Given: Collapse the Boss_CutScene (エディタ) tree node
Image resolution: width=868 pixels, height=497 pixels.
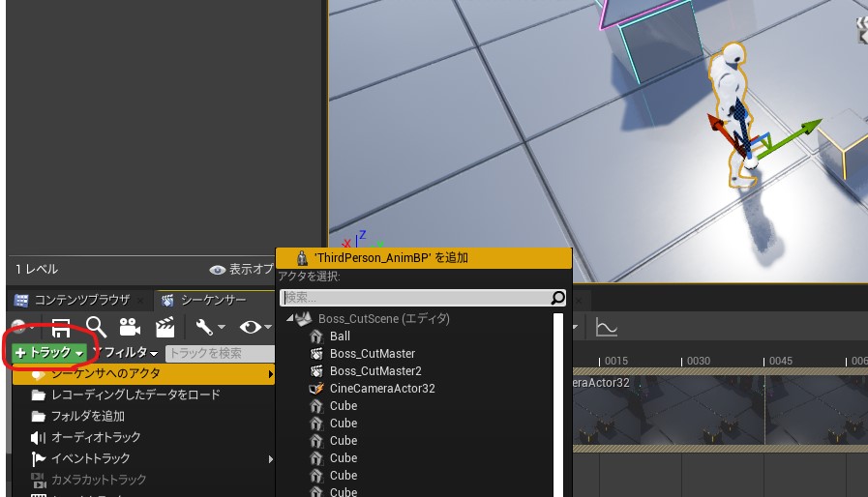Looking at the screenshot, I should coord(289,318).
